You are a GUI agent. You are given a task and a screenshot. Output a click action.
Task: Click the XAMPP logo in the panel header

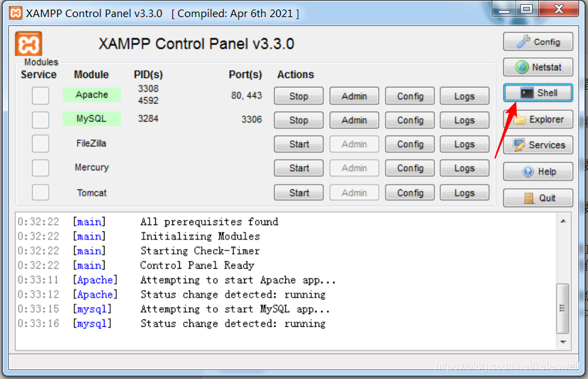coord(29,44)
